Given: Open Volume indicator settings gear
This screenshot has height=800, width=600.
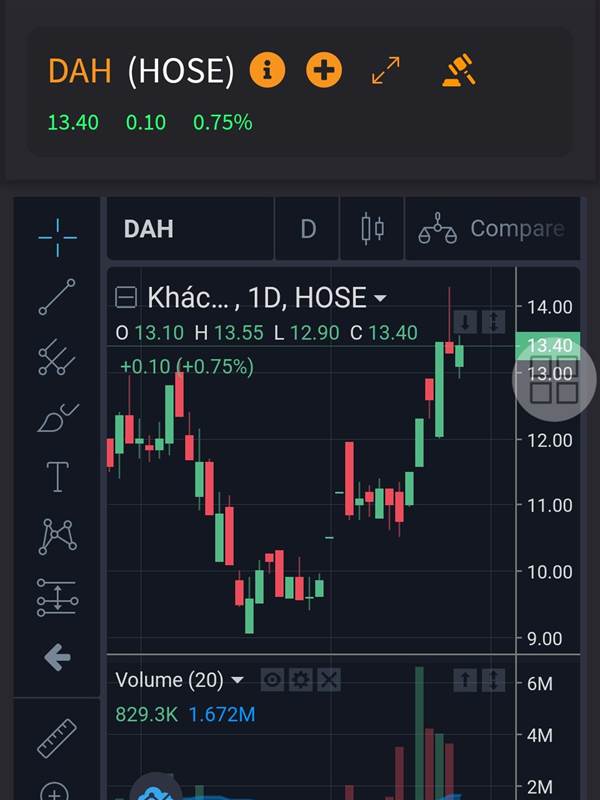Looking at the screenshot, I should tap(301, 680).
